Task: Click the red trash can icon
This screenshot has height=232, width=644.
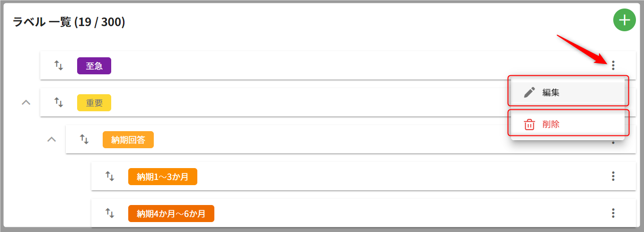Action: 529,125
